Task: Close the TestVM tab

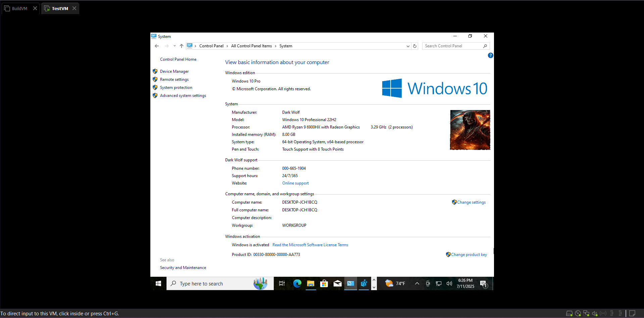Action: pyautogui.click(x=74, y=8)
